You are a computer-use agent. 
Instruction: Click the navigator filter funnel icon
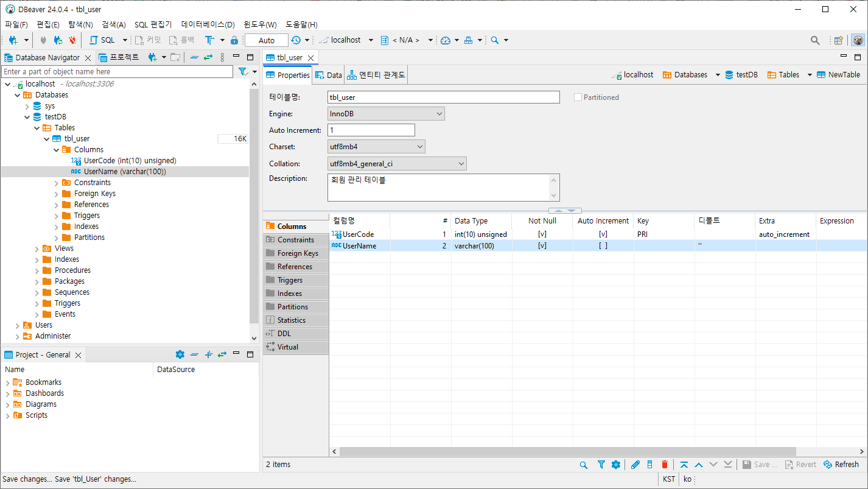(243, 72)
